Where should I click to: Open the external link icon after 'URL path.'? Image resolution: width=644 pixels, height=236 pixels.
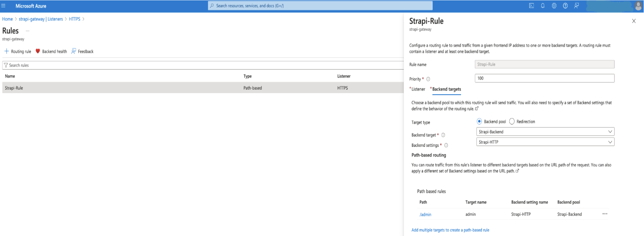click(x=517, y=171)
